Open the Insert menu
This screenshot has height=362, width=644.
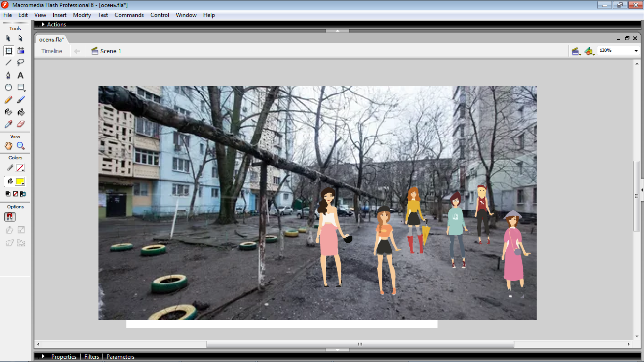click(59, 15)
